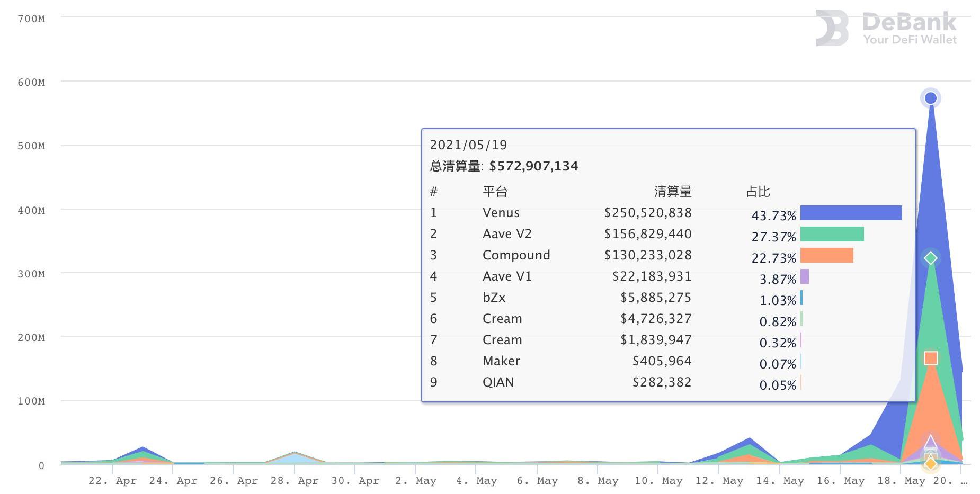980x494 pixels.
Task: Click the Aave V1 amount $22,183,931
Action: click(652, 276)
